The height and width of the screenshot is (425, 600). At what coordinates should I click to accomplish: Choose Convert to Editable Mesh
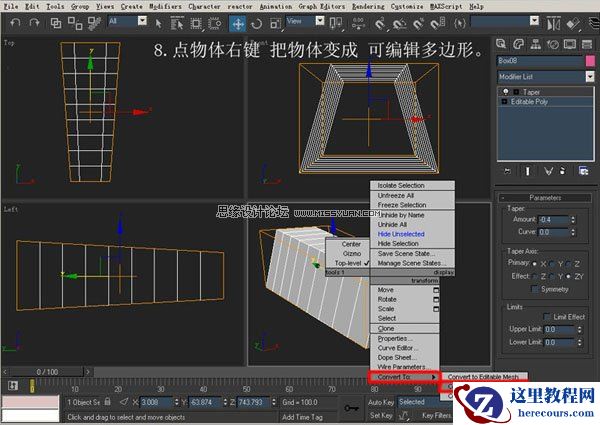tap(483, 377)
